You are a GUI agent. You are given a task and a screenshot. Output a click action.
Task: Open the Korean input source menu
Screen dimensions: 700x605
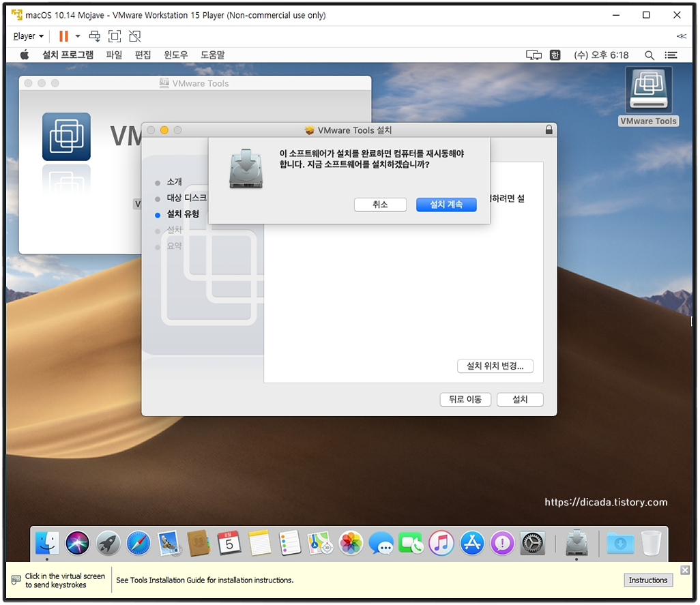coord(555,55)
